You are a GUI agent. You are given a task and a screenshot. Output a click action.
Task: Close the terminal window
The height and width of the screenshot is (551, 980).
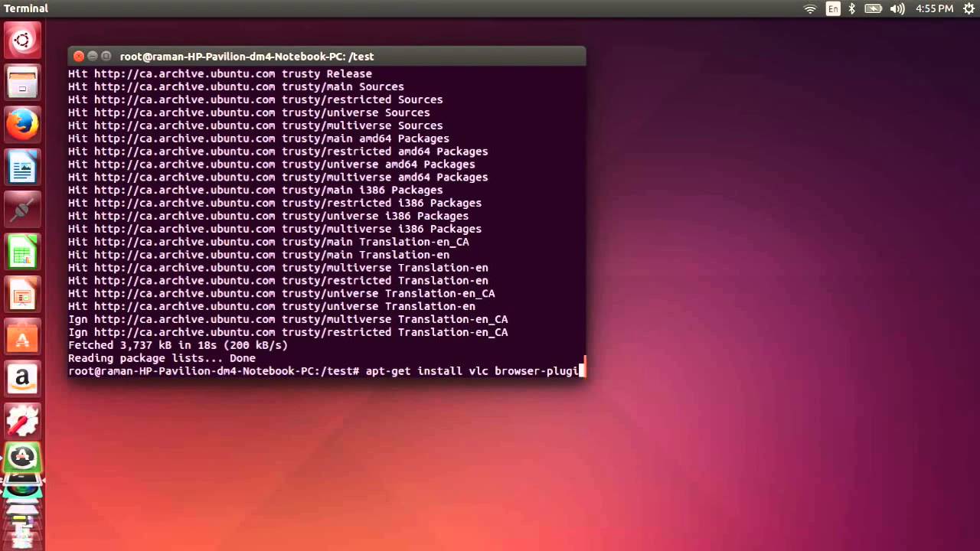[x=78, y=56]
